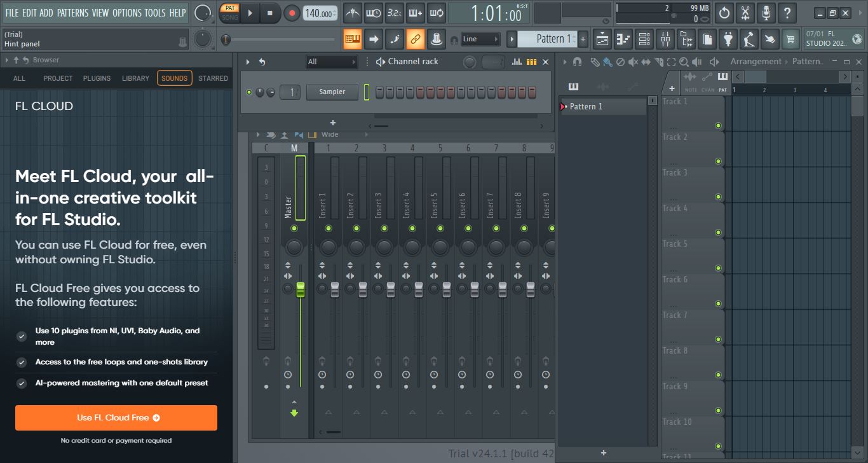868x463 pixels.
Task: Click the Play transport button
Action: (x=250, y=13)
